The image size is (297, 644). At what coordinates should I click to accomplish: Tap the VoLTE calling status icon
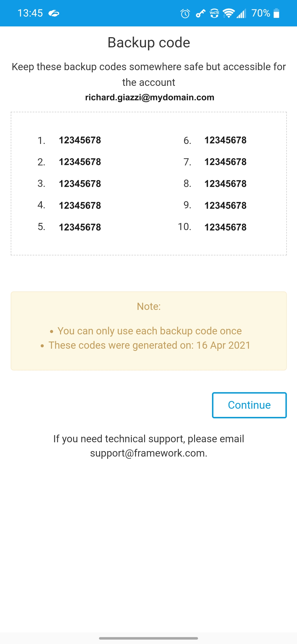tap(214, 13)
